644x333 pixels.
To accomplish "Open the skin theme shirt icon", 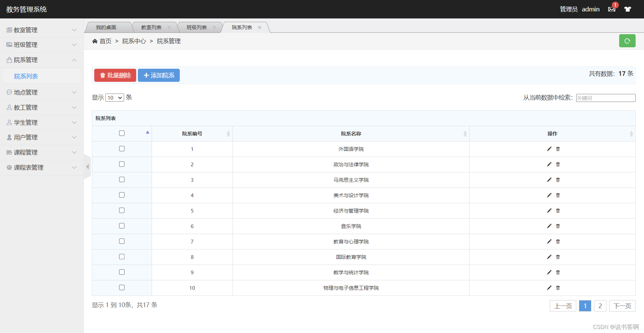I will [628, 9].
